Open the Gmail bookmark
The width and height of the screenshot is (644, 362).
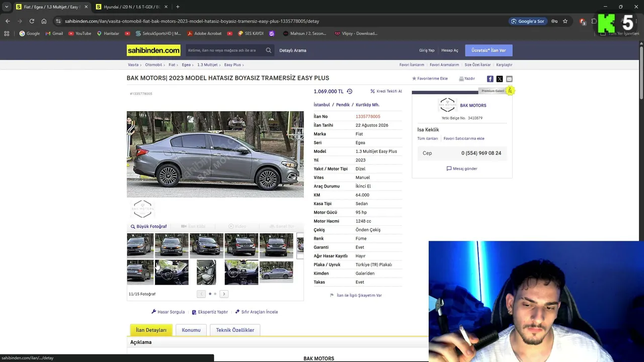[54, 34]
